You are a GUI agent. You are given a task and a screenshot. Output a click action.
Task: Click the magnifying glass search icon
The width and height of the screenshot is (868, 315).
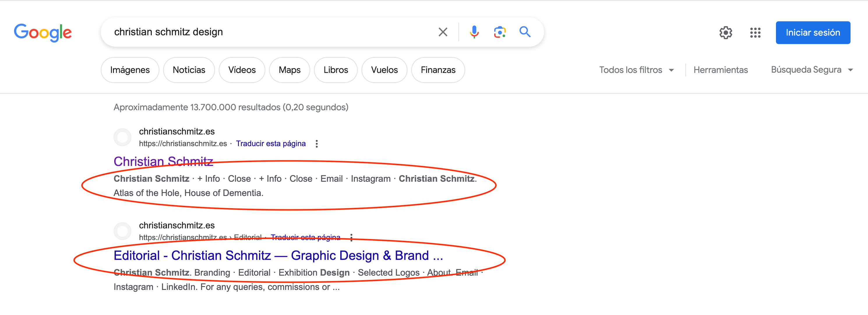(525, 32)
